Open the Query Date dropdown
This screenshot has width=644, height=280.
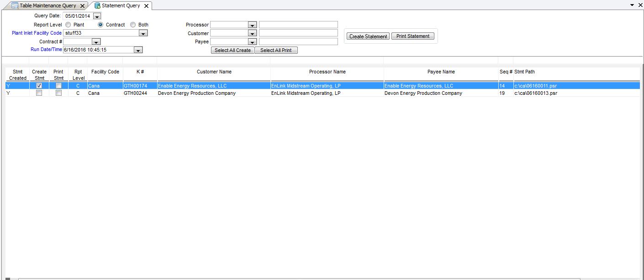pos(96,16)
